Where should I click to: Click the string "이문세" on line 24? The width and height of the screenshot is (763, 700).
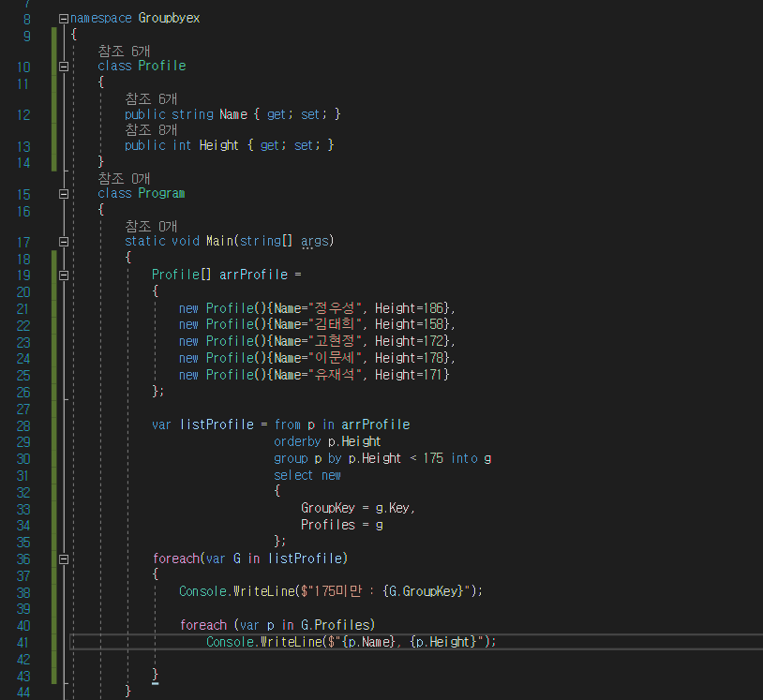335,358
